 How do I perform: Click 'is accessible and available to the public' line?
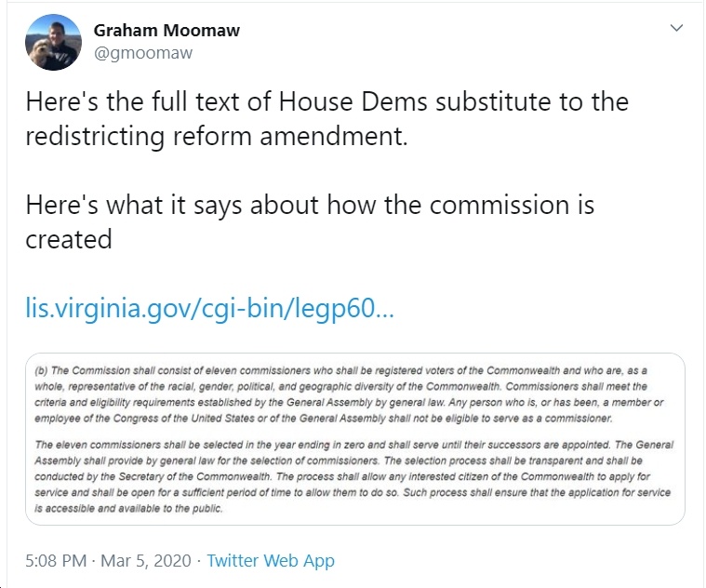(x=128, y=508)
